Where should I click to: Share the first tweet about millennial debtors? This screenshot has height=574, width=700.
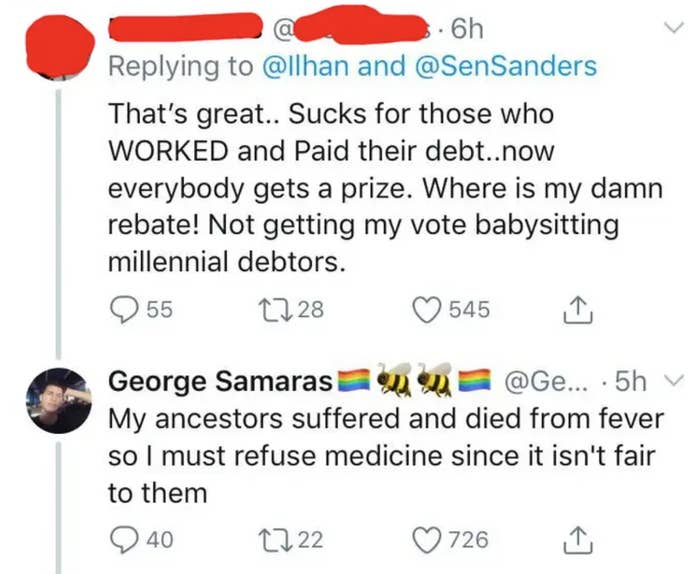coord(577,310)
